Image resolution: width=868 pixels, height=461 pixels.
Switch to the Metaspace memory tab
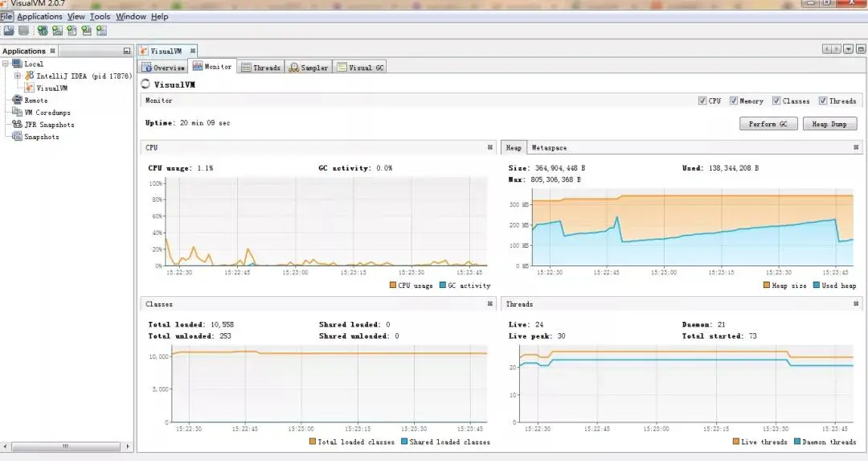tap(549, 148)
